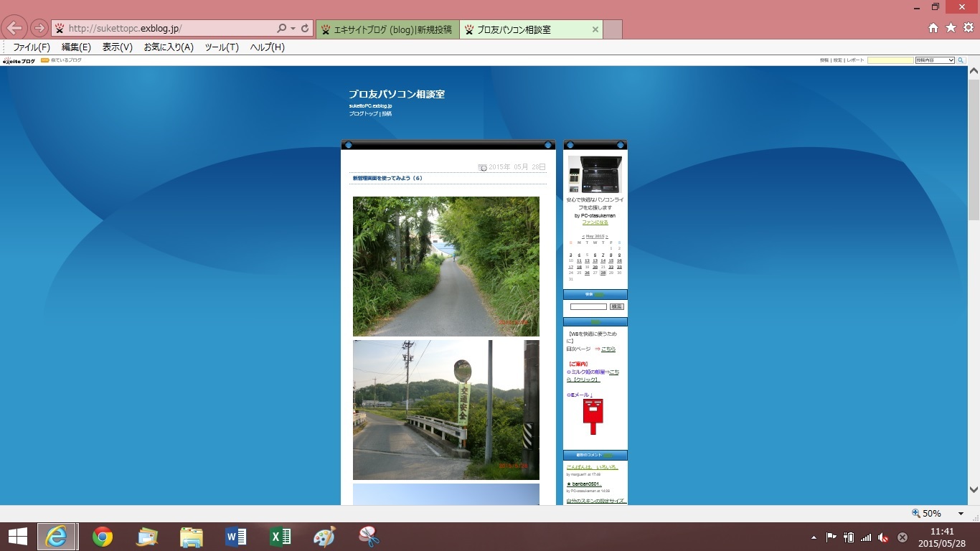The image size is (980, 551).
Task: Open the mail folder taskbar icon
Action: point(147,537)
